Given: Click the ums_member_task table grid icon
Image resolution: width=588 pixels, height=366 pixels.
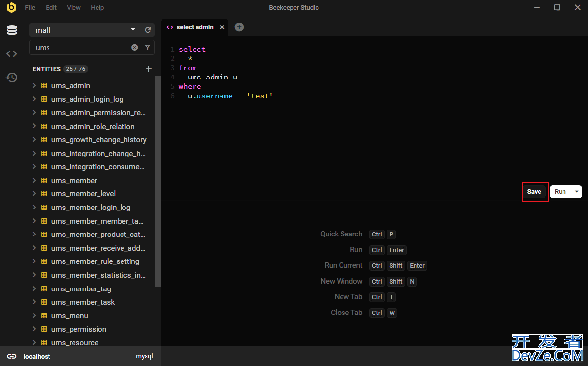Looking at the screenshot, I should 44,302.
